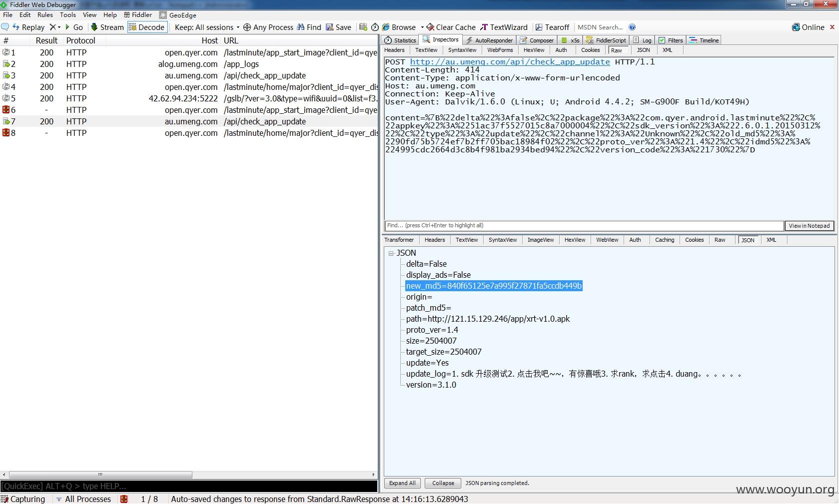Image resolution: width=839 pixels, height=504 pixels.
Task: Collapse the JSON root tree node
Action: tap(391, 253)
